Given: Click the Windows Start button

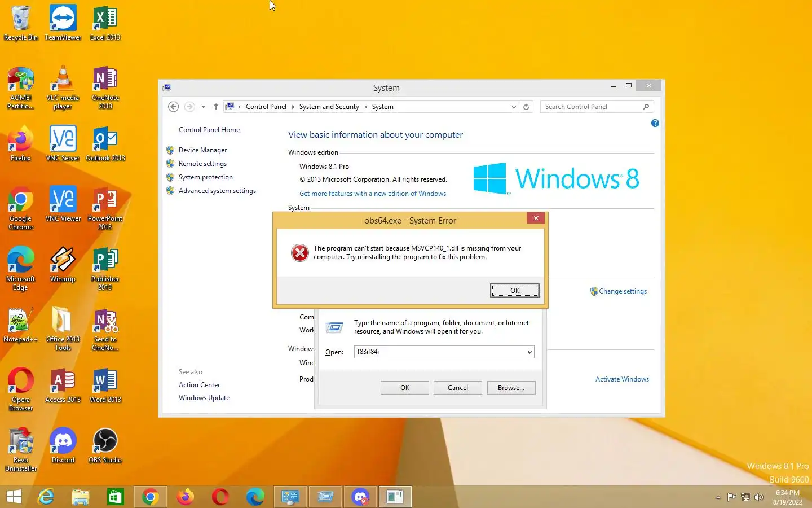Looking at the screenshot, I should 14,497.
